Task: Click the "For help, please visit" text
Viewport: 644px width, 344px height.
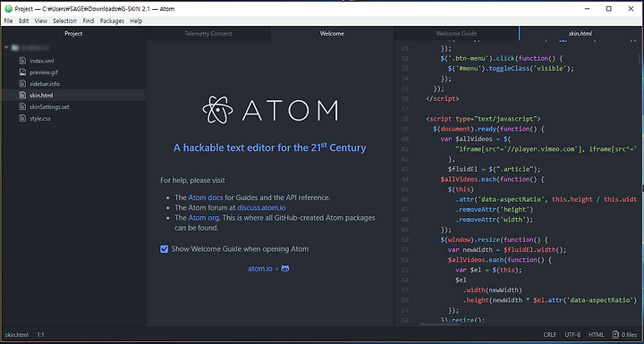Action: (x=192, y=180)
